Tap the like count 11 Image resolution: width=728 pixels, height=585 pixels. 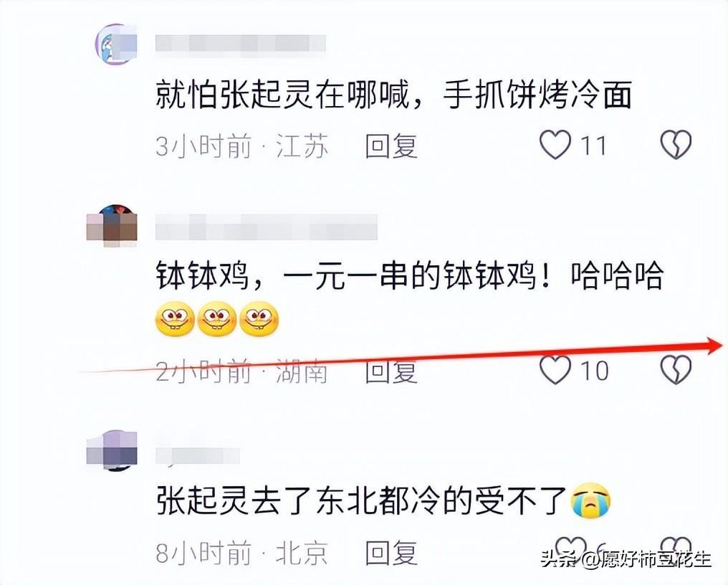594,146
